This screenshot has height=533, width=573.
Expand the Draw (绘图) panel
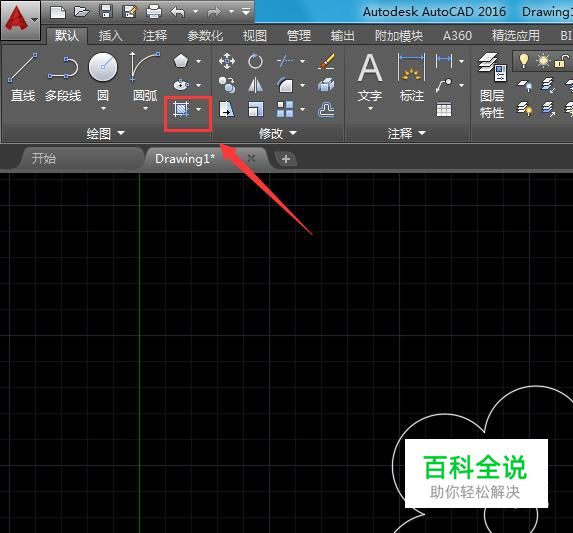point(105,133)
